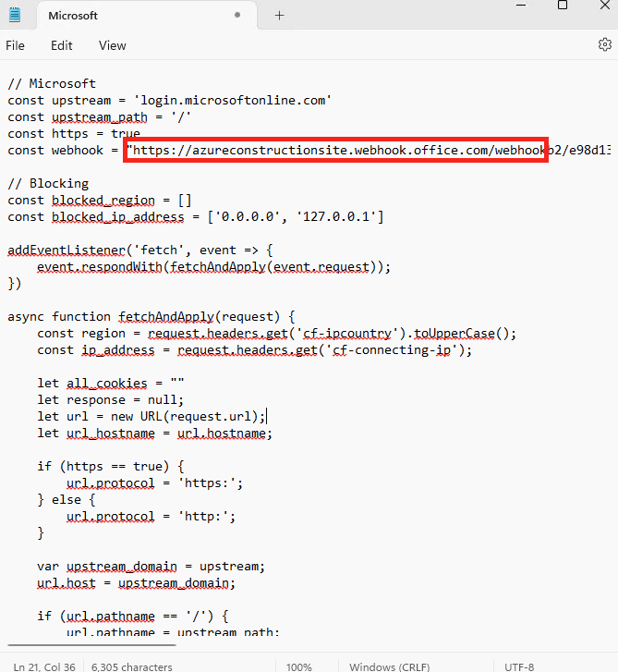Click the '// Blocking' comment line
618x672 pixels.
tap(48, 183)
